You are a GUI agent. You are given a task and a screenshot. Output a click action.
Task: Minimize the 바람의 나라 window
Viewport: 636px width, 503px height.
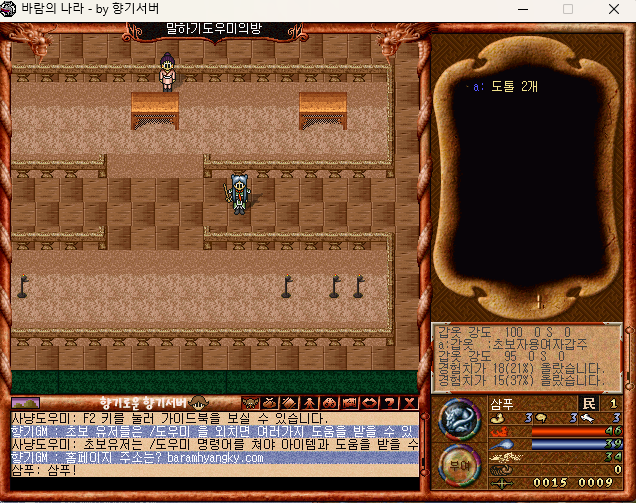pyautogui.click(x=523, y=9)
